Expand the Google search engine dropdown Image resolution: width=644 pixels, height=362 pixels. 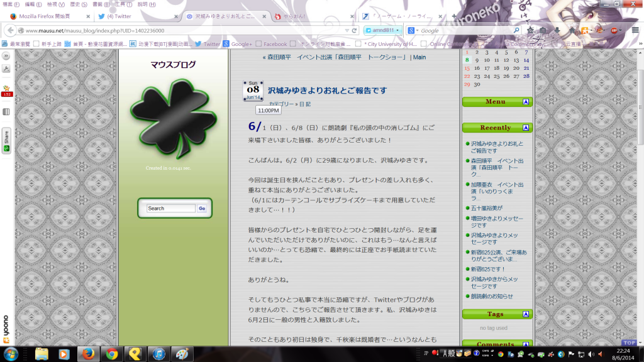413,30
